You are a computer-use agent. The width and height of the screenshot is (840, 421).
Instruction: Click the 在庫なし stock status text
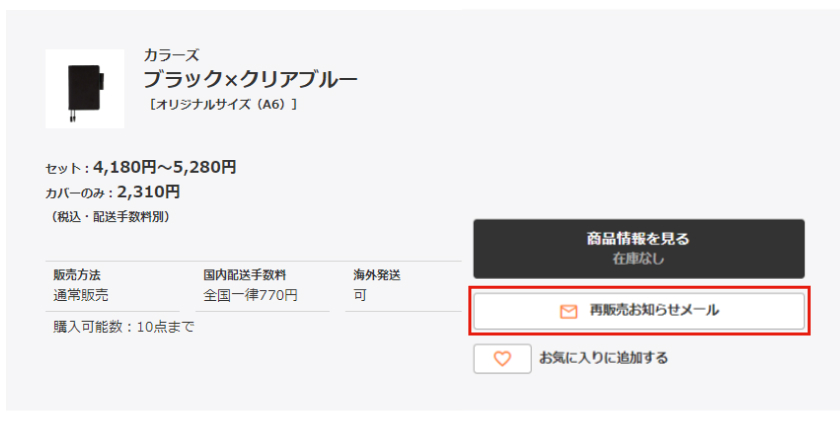tap(638, 259)
